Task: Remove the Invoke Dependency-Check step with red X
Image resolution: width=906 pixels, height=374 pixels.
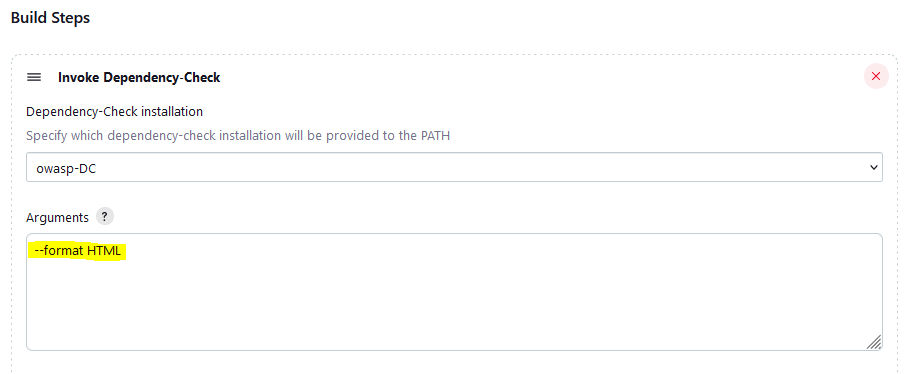Action: click(876, 76)
